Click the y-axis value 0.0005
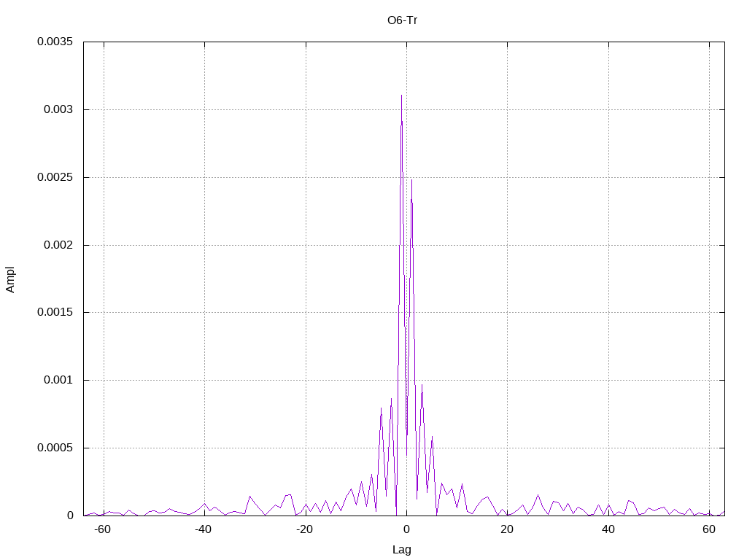747x560 pixels. click(x=55, y=448)
